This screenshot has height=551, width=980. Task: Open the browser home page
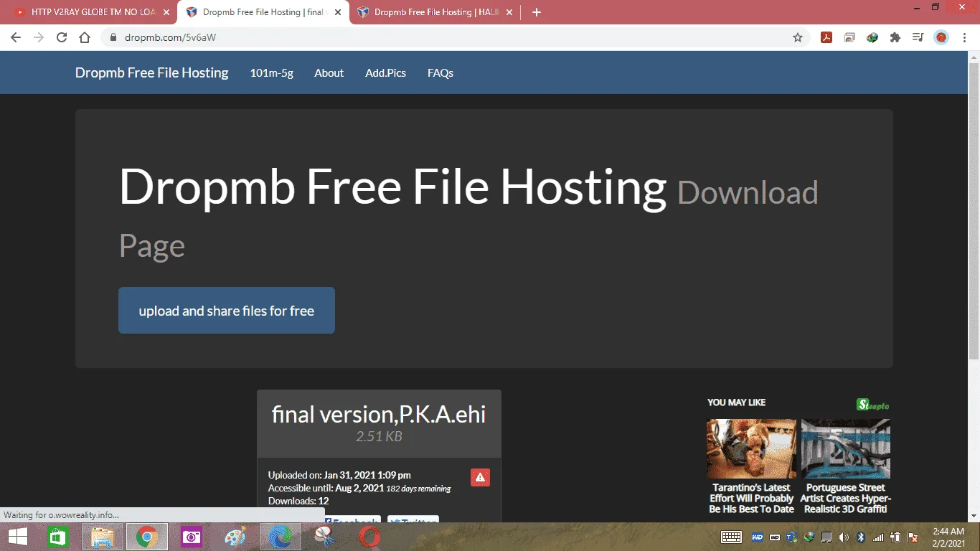(x=85, y=37)
